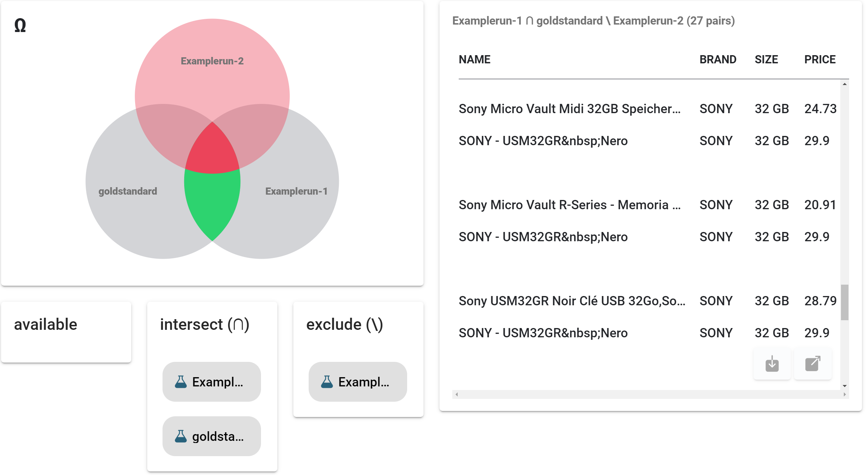Select the green Venn intersection region
The height and width of the screenshot is (475, 868).
[x=212, y=203]
